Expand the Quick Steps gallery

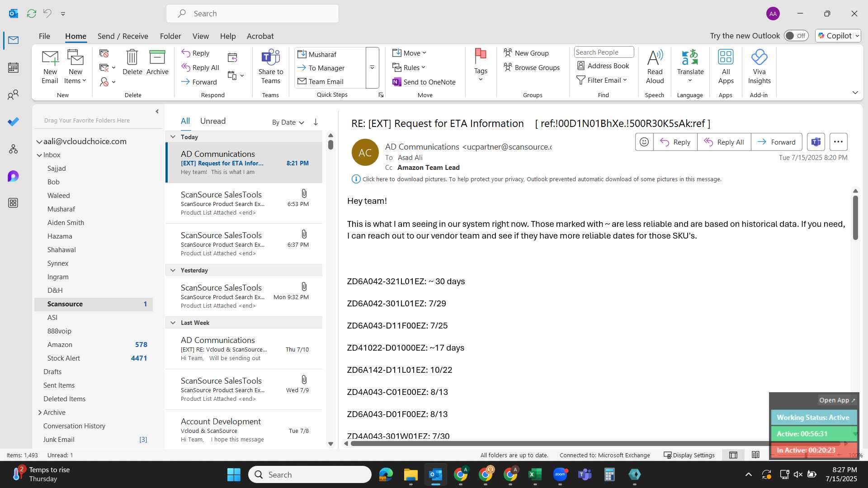pyautogui.click(x=372, y=68)
